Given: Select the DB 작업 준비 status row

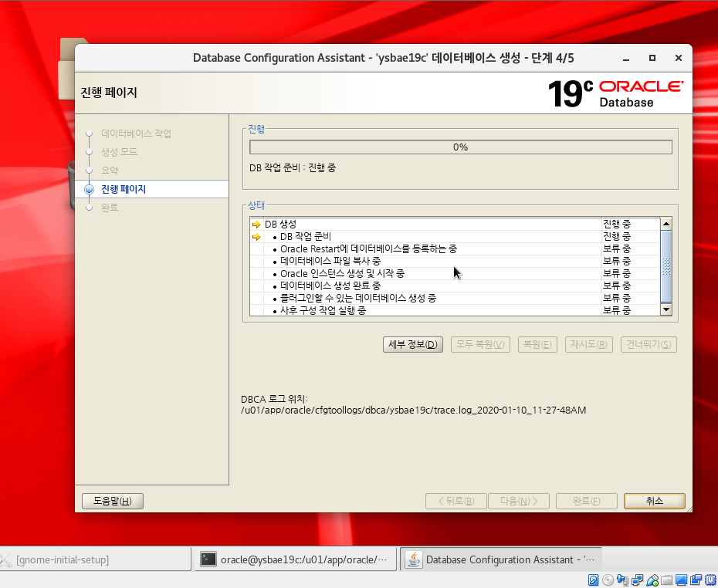Looking at the screenshot, I should coord(455,237).
